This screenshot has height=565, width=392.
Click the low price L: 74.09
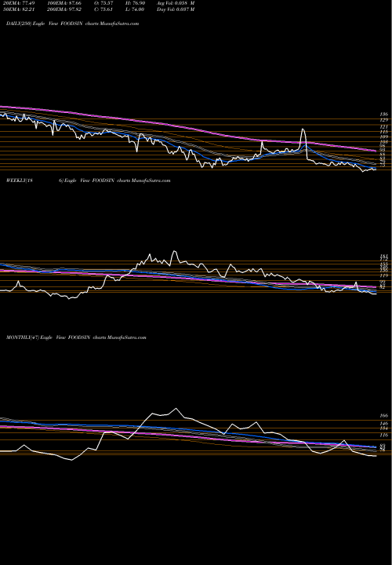pyautogui.click(x=135, y=9)
